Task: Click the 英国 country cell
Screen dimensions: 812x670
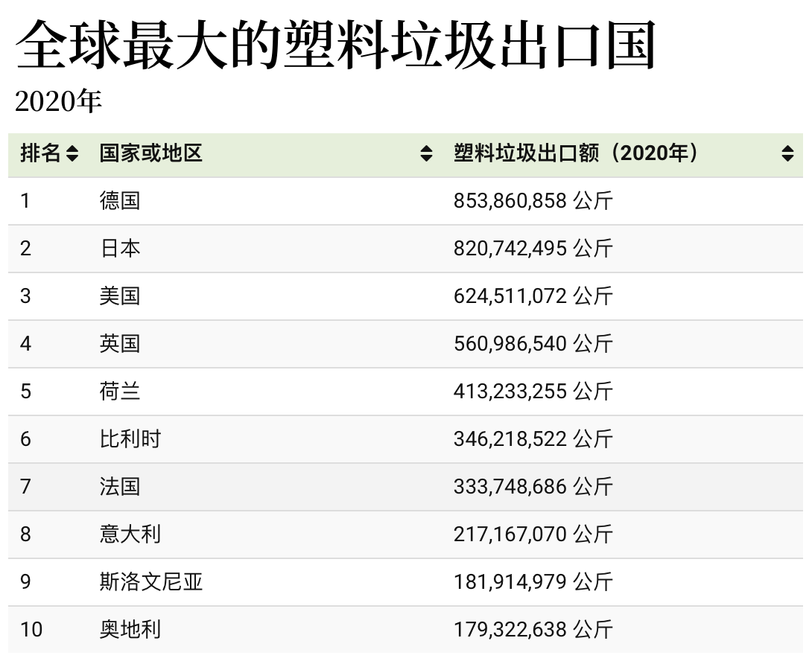Action: click(120, 344)
